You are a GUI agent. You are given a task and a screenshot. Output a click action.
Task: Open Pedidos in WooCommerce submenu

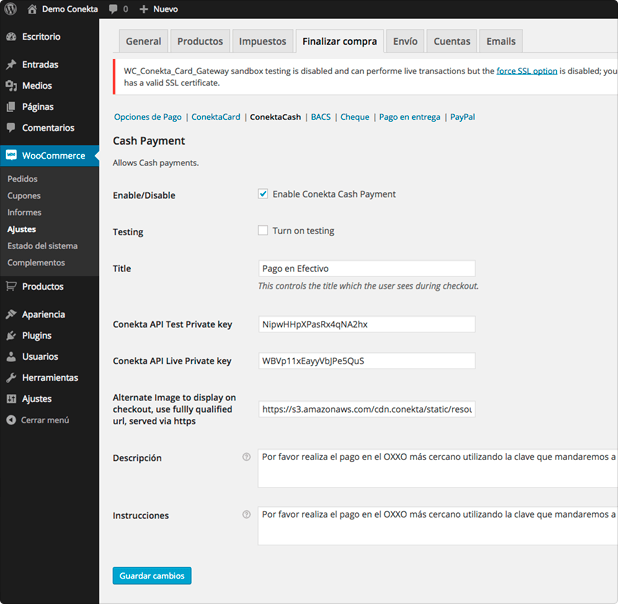coord(22,179)
